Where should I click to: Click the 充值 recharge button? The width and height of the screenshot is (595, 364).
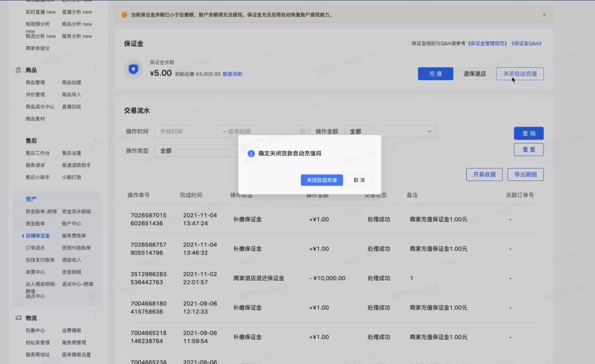pos(435,74)
